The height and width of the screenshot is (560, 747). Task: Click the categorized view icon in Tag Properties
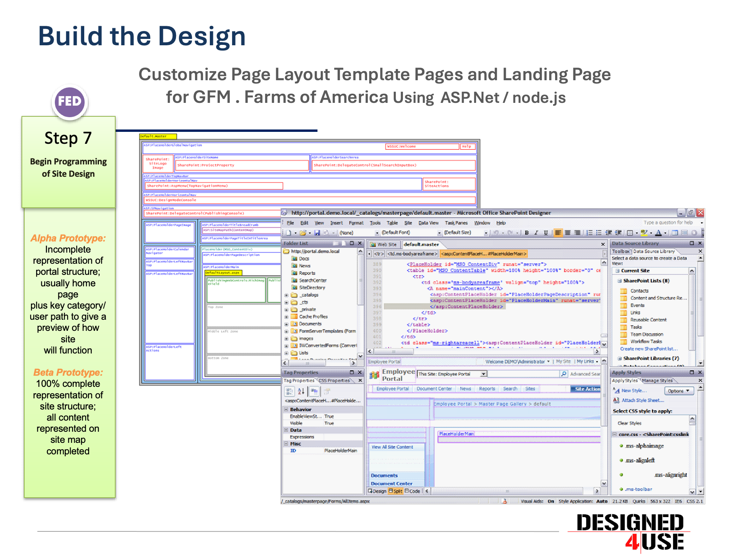coord(289,391)
